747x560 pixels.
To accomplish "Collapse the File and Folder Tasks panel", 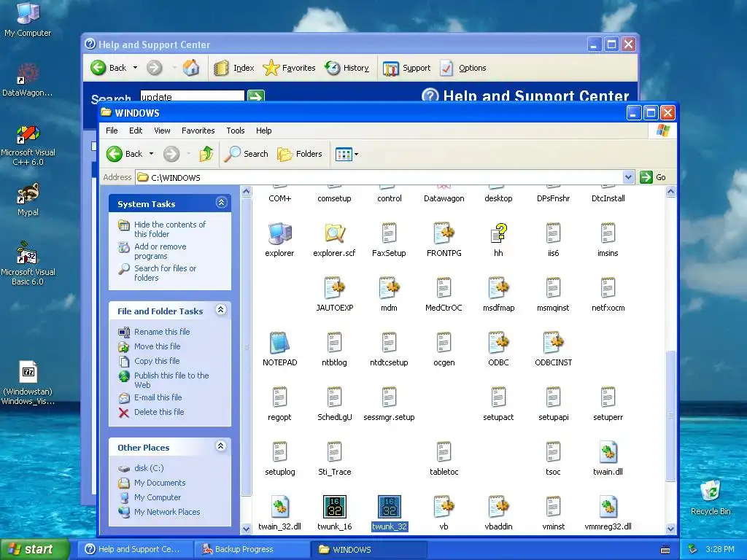I will (221, 310).
